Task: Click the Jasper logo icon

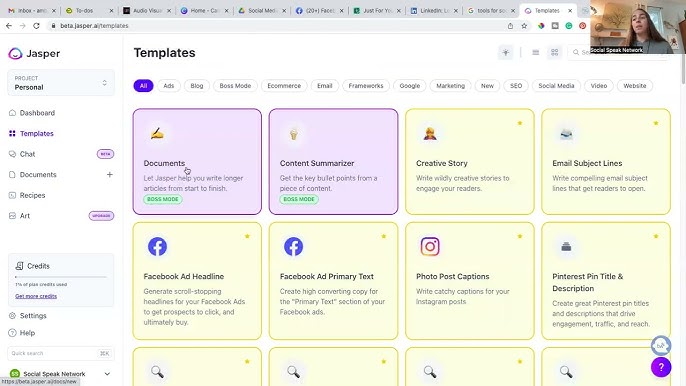Action: (x=15, y=53)
